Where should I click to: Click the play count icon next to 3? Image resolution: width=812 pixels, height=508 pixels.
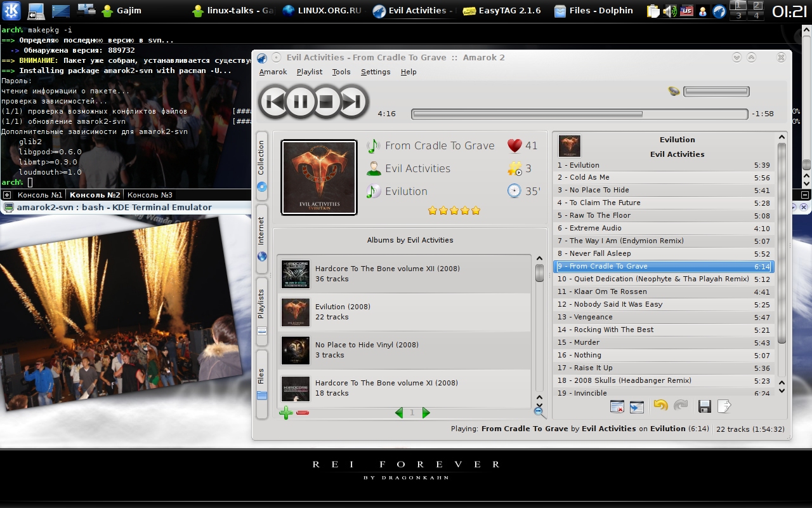coord(514,168)
